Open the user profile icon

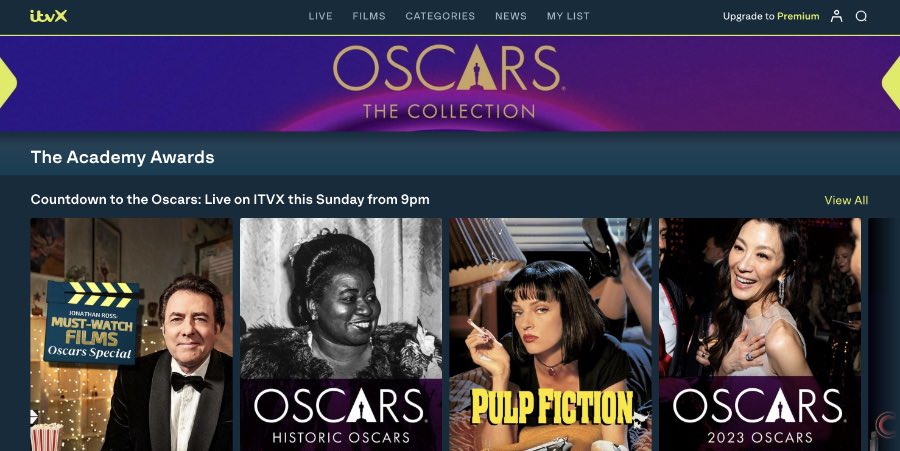836,16
